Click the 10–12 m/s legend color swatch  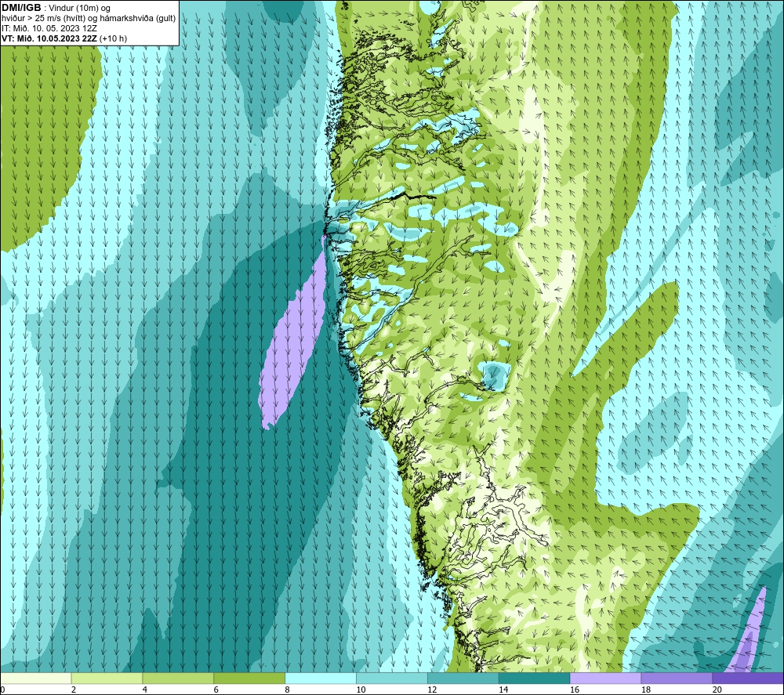392,678
